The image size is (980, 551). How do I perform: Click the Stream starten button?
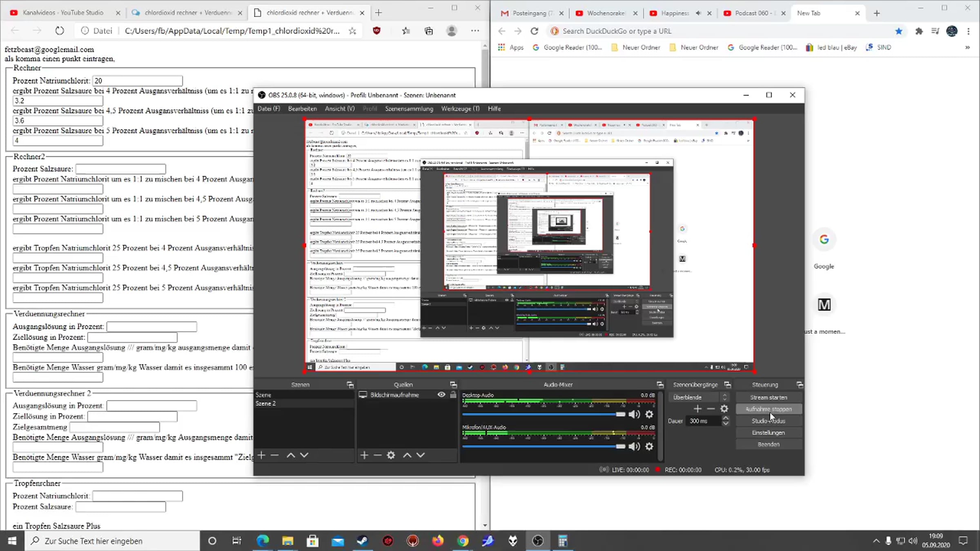(x=768, y=397)
